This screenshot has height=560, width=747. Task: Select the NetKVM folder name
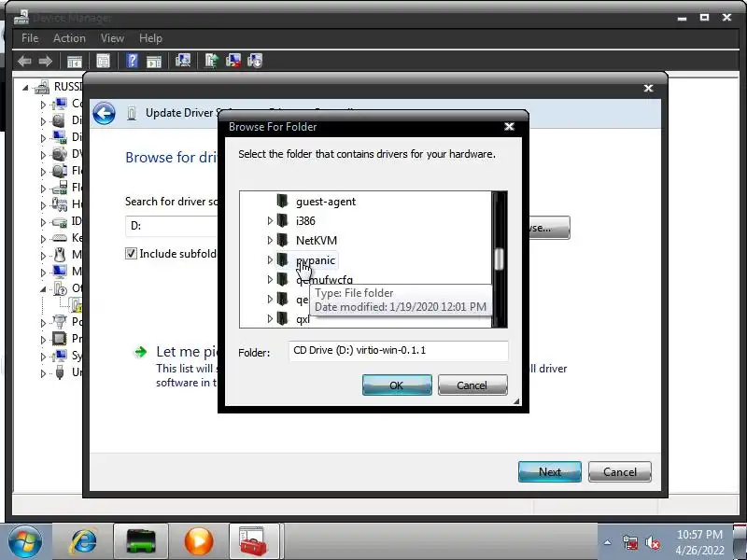click(317, 241)
